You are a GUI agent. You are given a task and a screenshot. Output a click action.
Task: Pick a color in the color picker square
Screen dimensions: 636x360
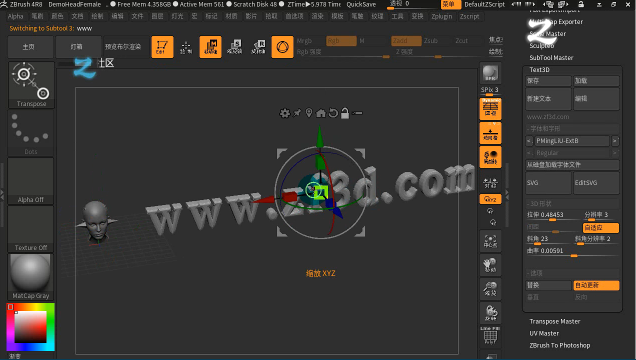[x=30, y=327]
